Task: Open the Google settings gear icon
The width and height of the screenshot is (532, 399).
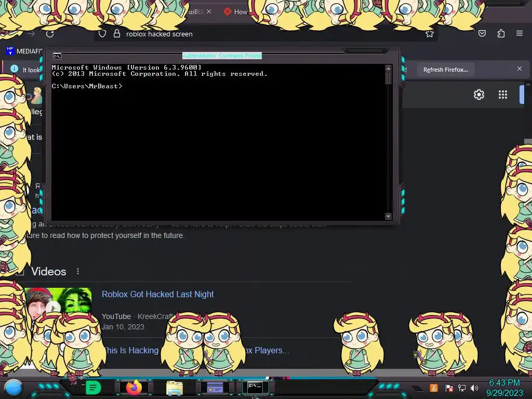Action: point(478,95)
